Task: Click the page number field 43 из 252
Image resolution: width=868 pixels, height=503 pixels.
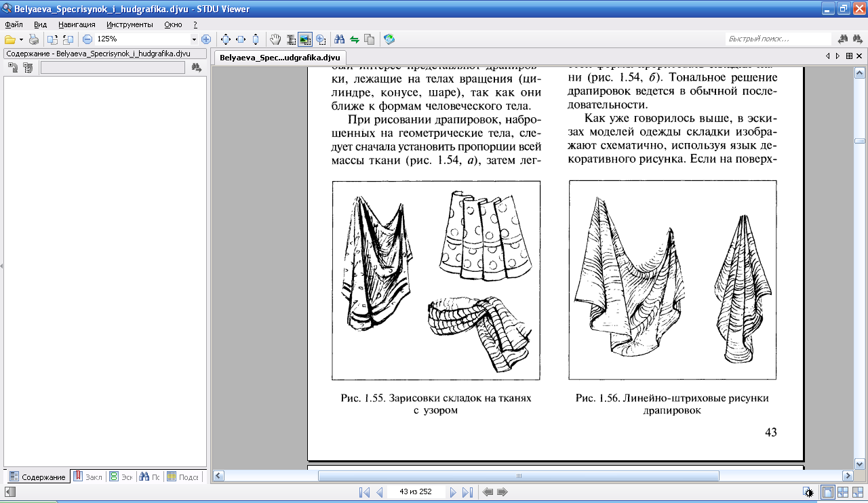Action: [416, 492]
